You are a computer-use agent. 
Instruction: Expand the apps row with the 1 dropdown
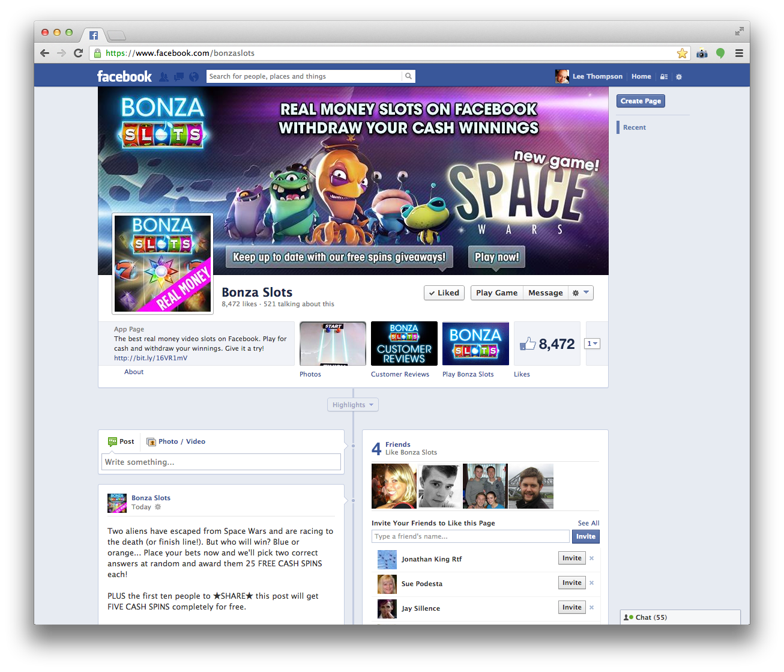592,344
